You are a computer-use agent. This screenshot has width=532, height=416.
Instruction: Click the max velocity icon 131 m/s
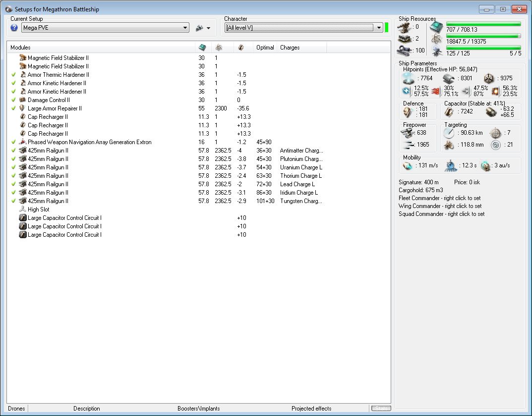point(408,165)
